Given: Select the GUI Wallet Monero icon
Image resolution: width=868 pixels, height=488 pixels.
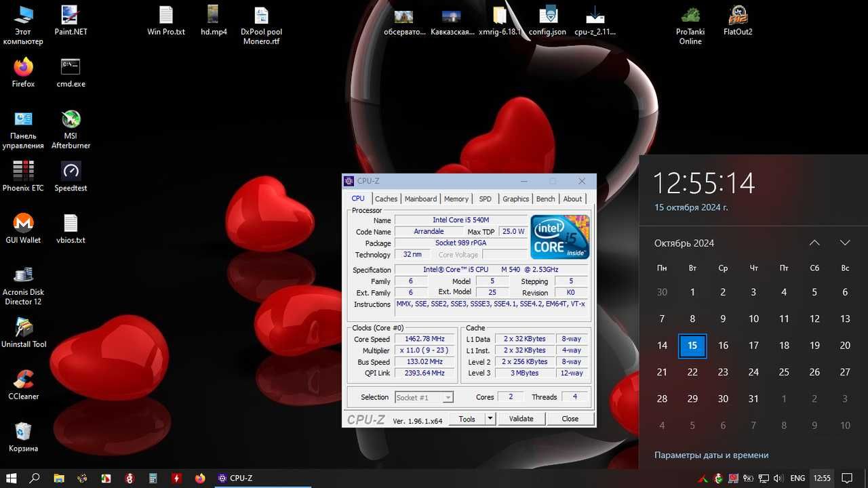Looking at the screenshot, I should click(x=23, y=228).
